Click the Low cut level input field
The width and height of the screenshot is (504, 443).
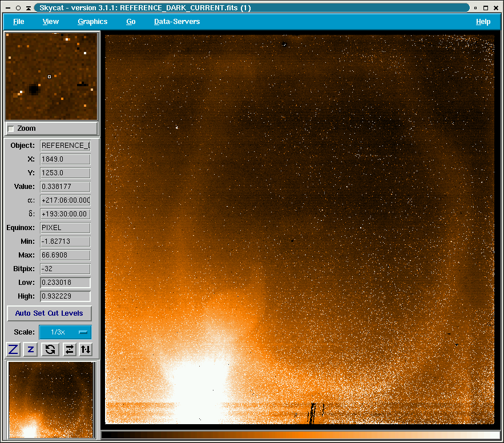tap(65, 283)
